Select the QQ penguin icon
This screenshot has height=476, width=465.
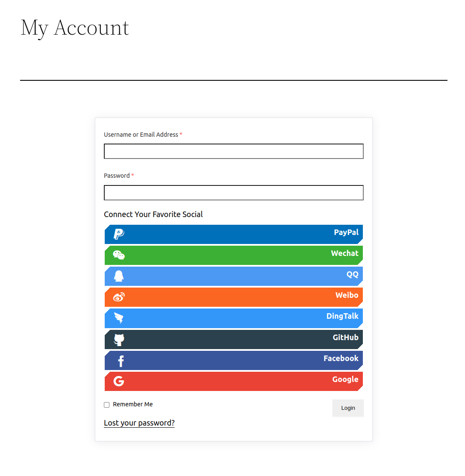click(118, 276)
